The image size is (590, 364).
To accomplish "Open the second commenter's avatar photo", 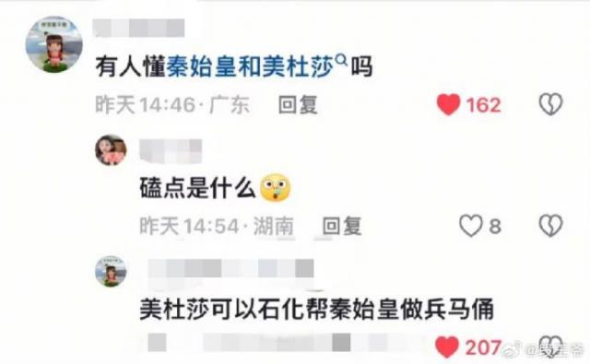I will pyautogui.click(x=111, y=150).
